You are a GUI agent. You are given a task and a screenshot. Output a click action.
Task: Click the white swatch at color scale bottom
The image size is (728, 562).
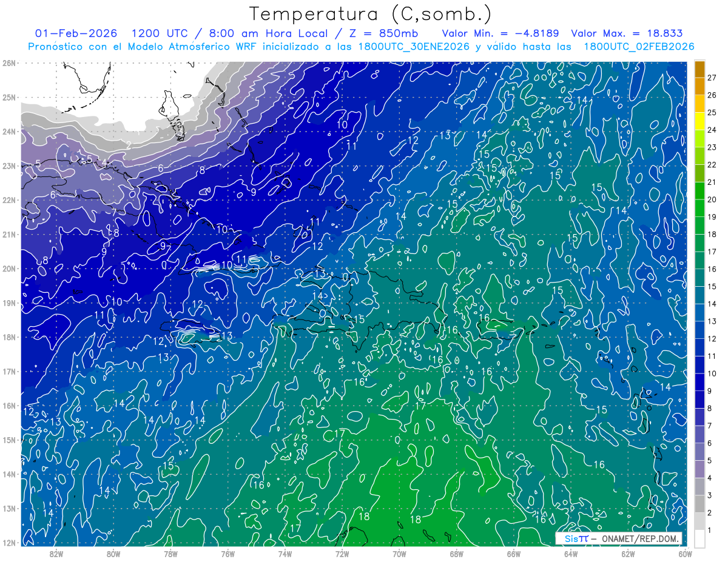pos(699,538)
